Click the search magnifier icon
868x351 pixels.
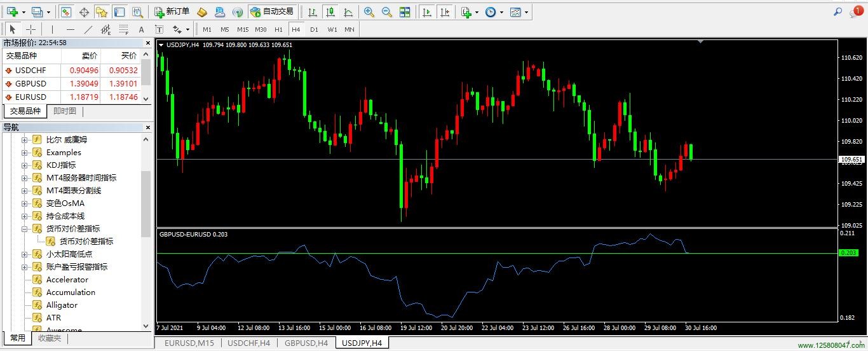pos(837,11)
